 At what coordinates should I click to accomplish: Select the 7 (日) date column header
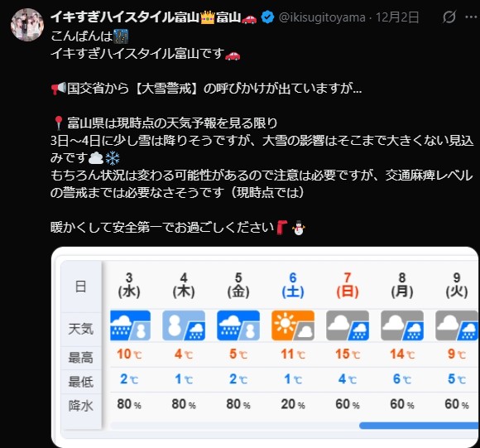[x=348, y=286]
